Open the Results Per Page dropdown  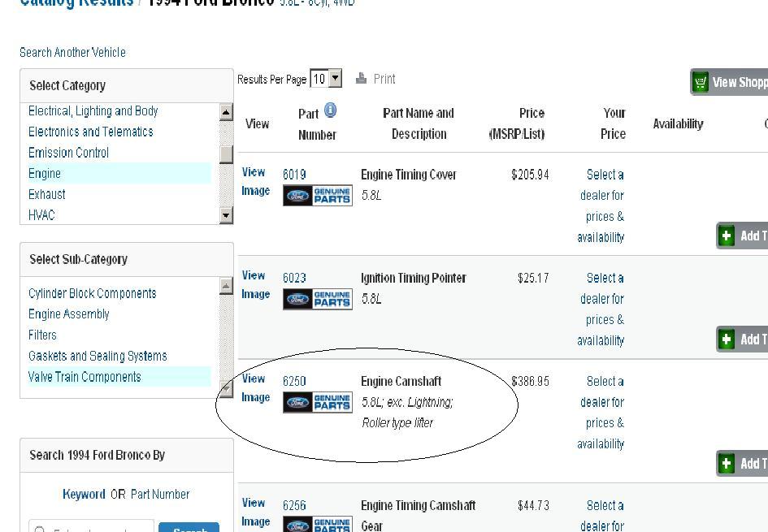326,78
